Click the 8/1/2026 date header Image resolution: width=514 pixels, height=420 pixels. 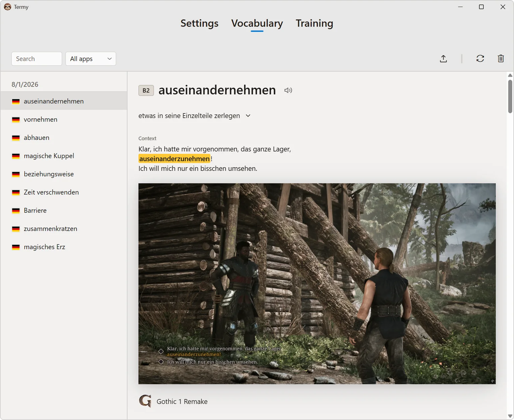25,84
